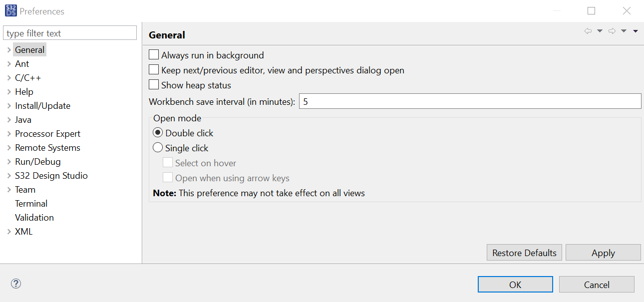Click the S32DS Preferences window icon
Image resolution: width=644 pixels, height=302 pixels.
(10, 10)
